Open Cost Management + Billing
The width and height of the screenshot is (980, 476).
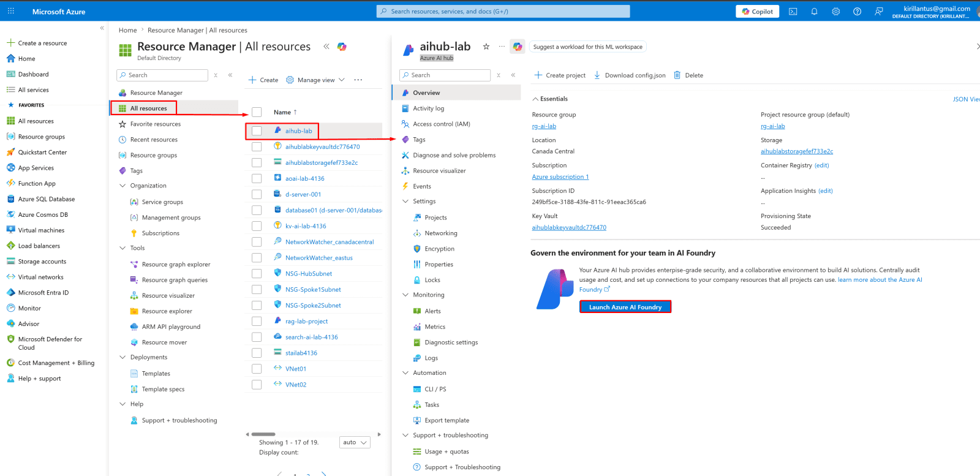click(x=56, y=363)
